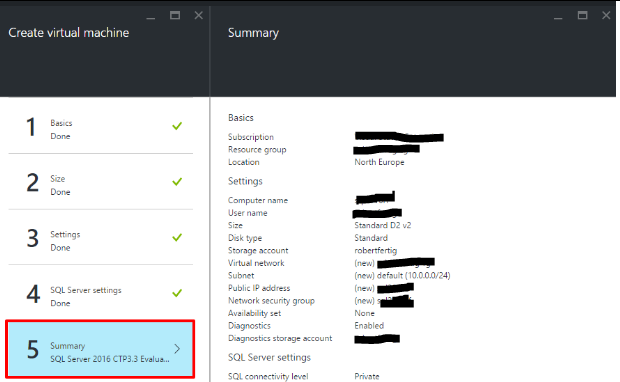
Task: Select step 5 Summary
Action: click(100, 349)
